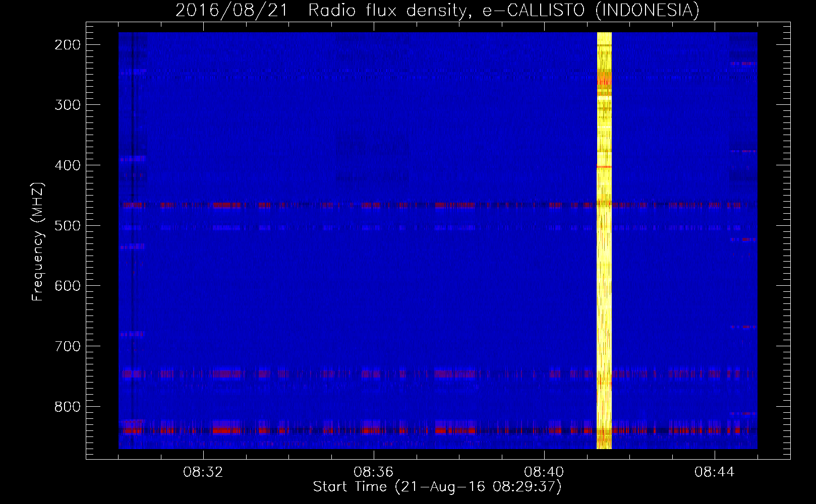Click the red interference line near 850 MHz
This screenshot has width=816, height=504.
(x=438, y=431)
